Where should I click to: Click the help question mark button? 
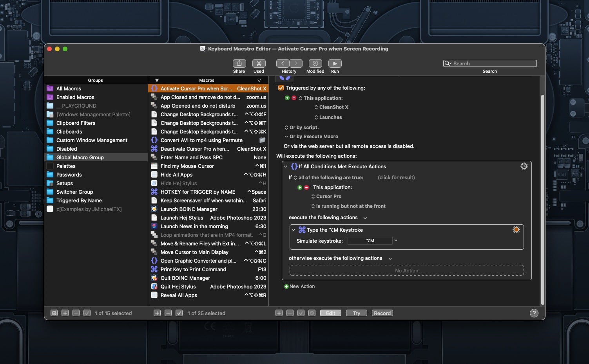[534, 313]
